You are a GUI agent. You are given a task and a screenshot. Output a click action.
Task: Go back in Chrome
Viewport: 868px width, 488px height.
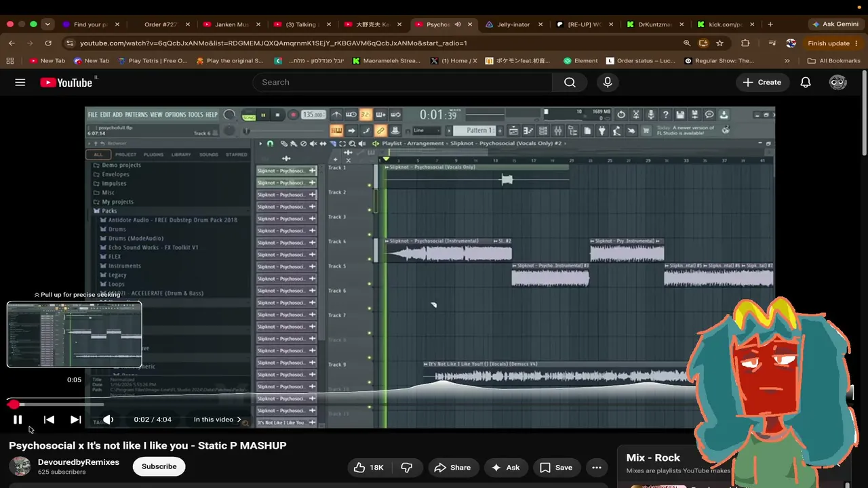(x=12, y=43)
